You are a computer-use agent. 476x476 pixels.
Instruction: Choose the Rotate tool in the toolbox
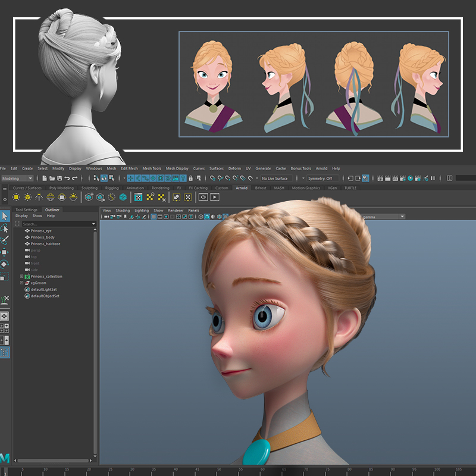pyautogui.click(x=5, y=264)
